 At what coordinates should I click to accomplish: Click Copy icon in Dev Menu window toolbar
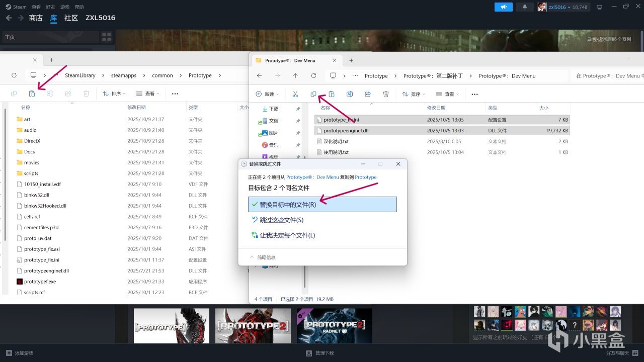pyautogui.click(x=313, y=94)
